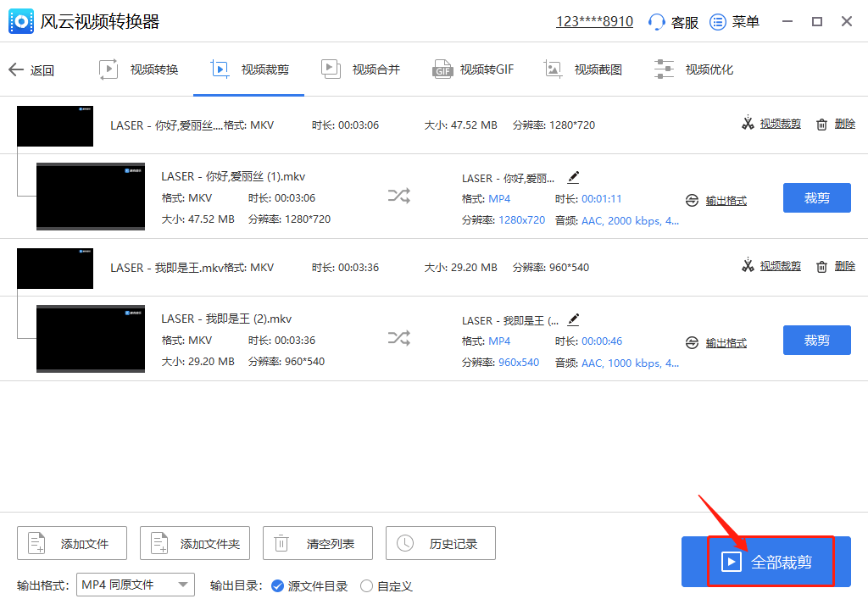
Task: Click audio value AAC, 1000 kbps
Action: (630, 363)
